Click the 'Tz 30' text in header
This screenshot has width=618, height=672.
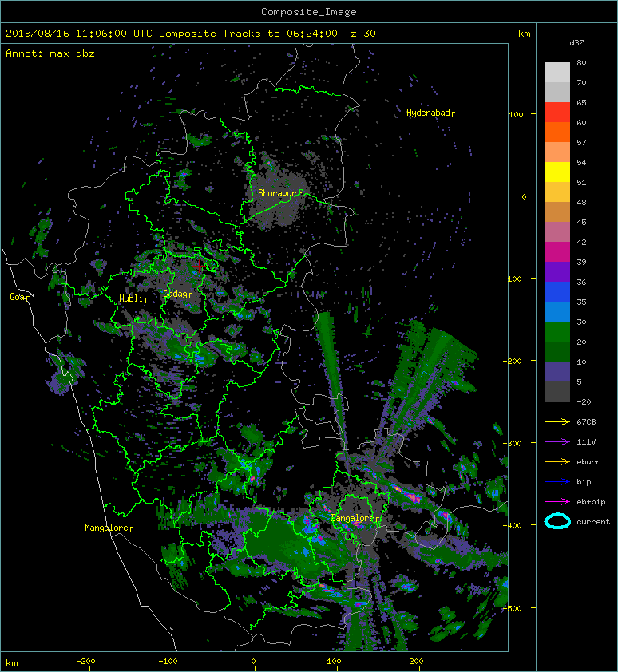(360, 34)
